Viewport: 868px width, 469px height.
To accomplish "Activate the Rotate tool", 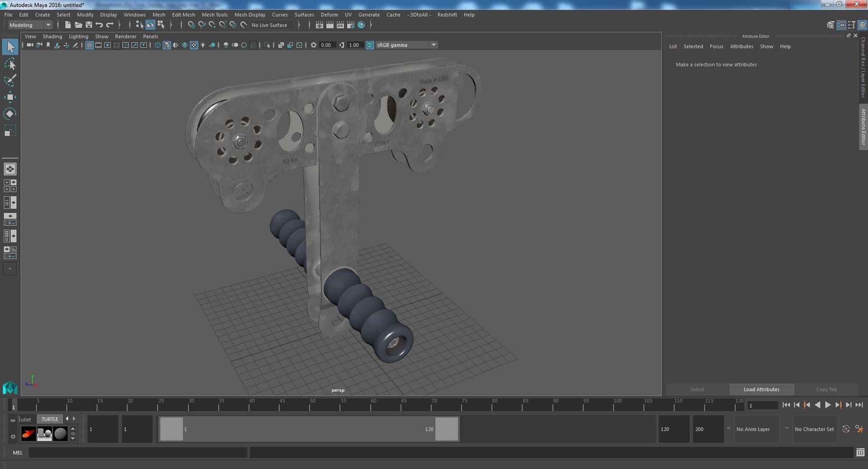I will tap(10, 114).
